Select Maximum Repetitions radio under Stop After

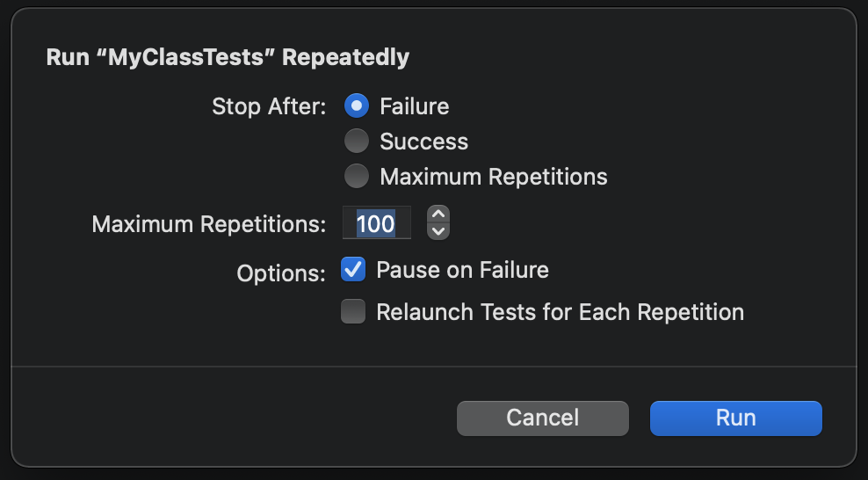click(356, 177)
